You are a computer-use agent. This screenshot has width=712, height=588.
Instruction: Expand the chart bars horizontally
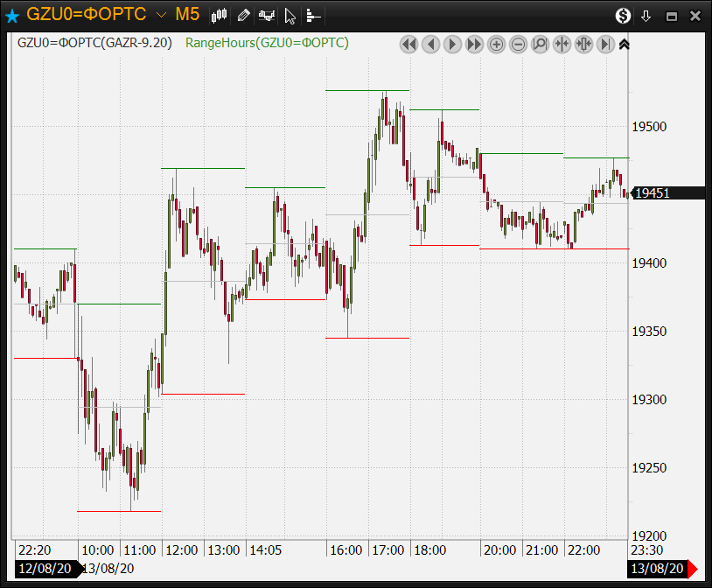point(583,44)
